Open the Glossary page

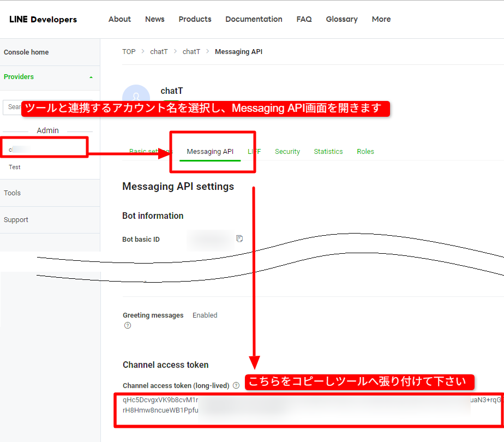[341, 19]
